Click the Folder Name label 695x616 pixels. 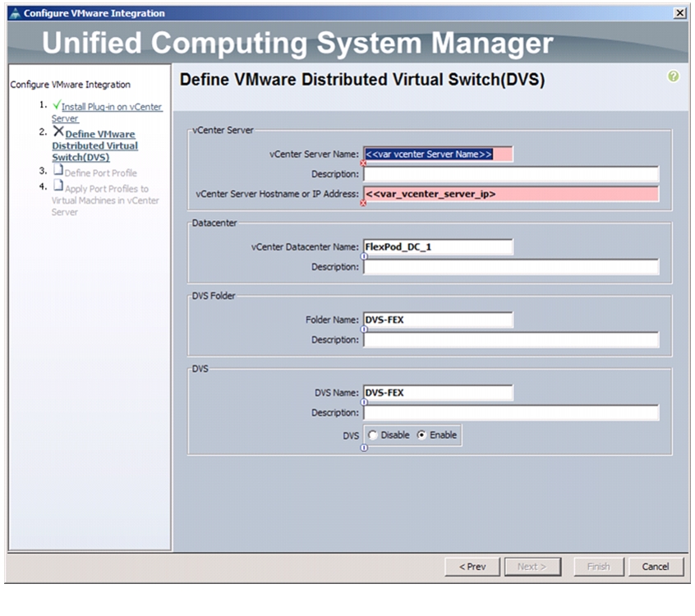pyautogui.click(x=332, y=320)
